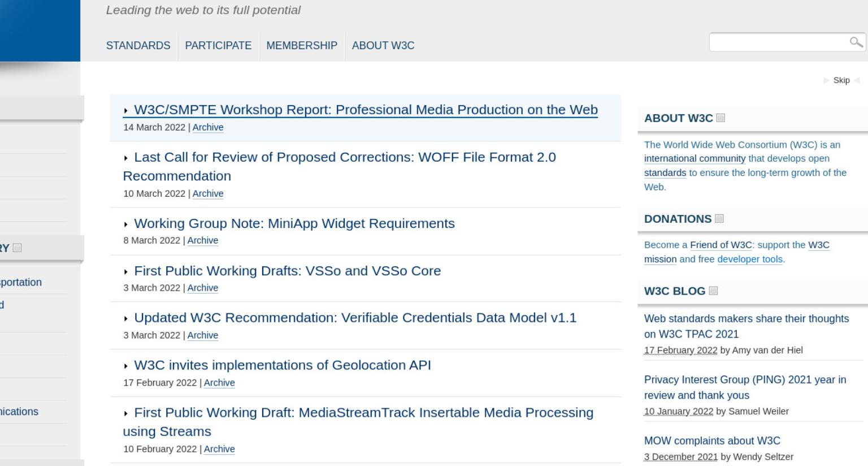Click the expand icon in the left sidebar heading
This screenshot has height=466, width=868.
(18, 248)
